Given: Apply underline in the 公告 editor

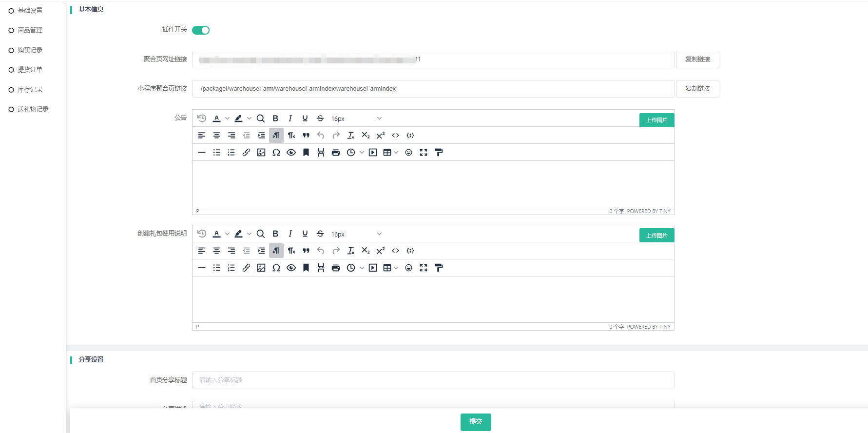Looking at the screenshot, I should (x=305, y=118).
